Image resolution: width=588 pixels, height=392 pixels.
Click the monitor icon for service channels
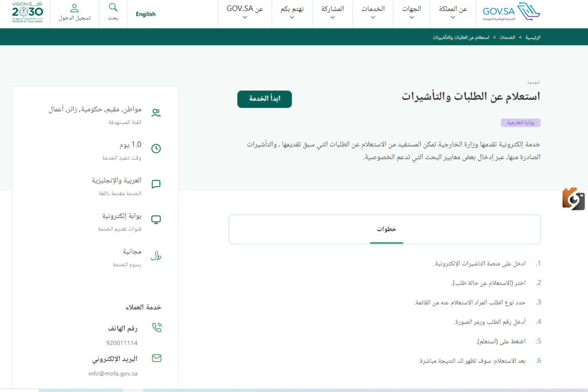(156, 220)
